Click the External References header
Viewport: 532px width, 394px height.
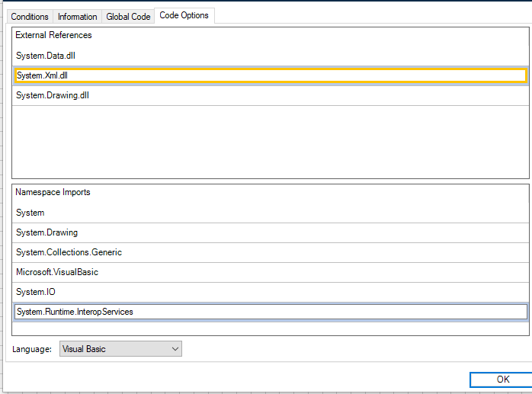53,35
